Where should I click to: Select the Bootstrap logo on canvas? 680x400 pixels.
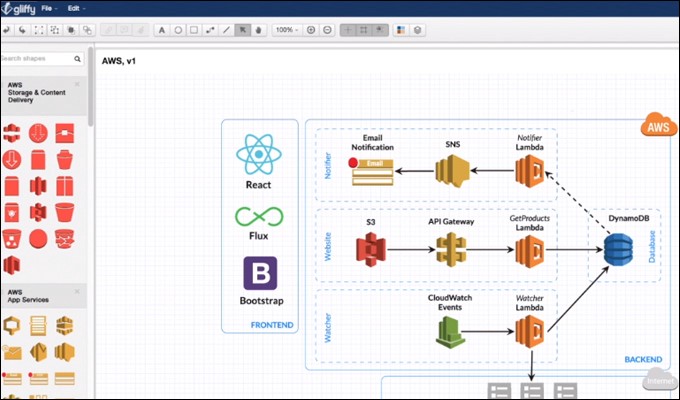point(260,273)
